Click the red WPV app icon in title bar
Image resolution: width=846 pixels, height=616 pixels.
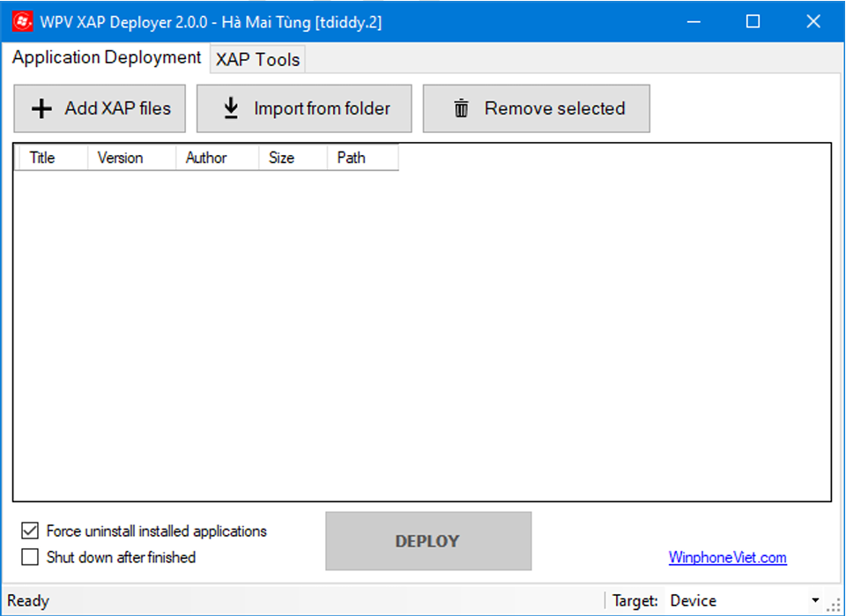pyautogui.click(x=22, y=22)
